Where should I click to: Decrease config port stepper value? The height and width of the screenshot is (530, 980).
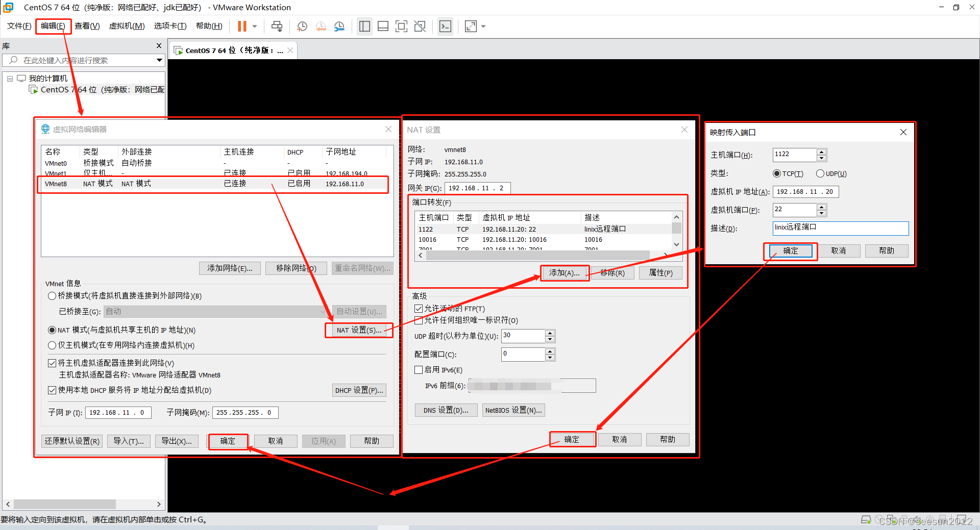pyautogui.click(x=550, y=358)
